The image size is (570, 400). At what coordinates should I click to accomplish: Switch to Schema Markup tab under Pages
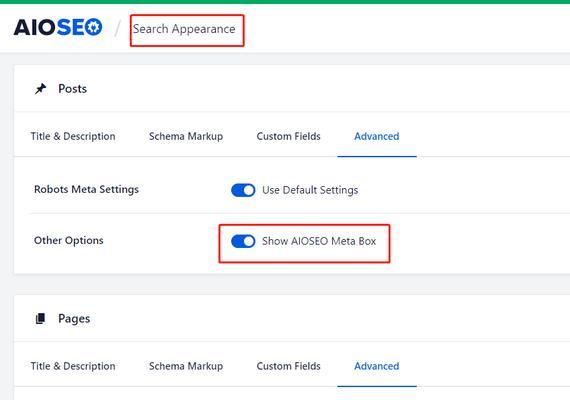click(186, 366)
